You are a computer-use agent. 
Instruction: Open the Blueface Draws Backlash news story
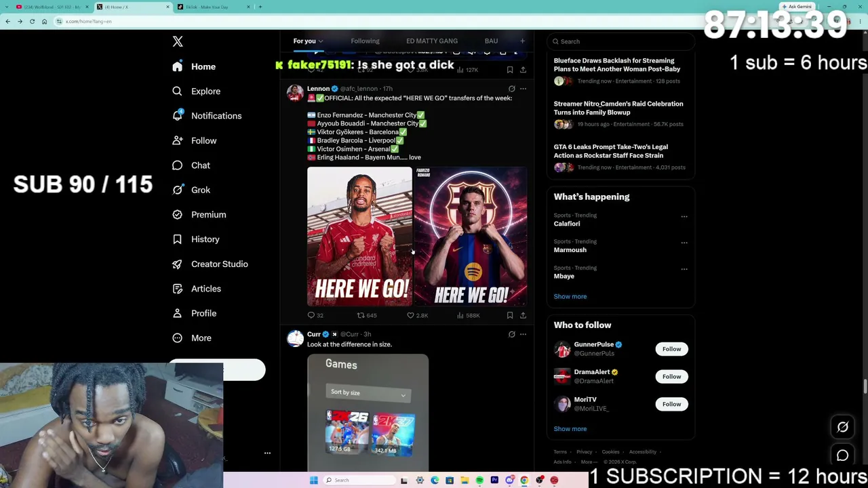tap(617, 65)
